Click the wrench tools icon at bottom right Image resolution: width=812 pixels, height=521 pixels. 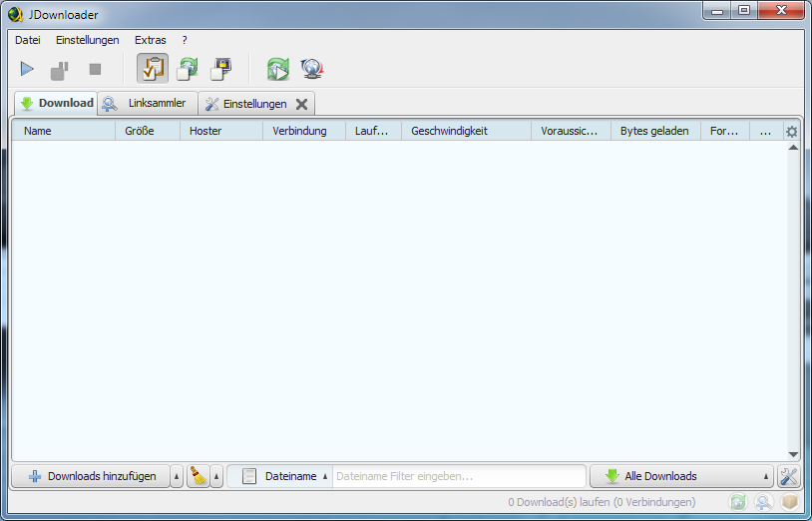tap(789, 476)
